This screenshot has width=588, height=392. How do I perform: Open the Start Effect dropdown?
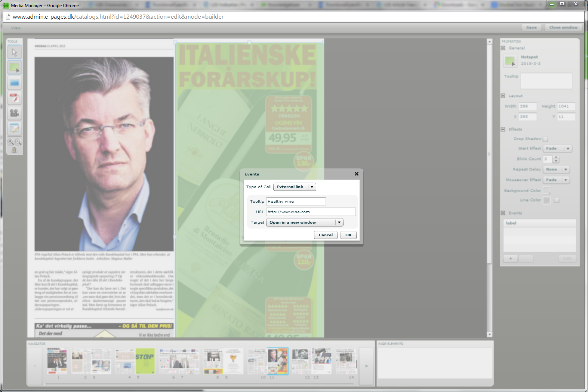click(557, 149)
